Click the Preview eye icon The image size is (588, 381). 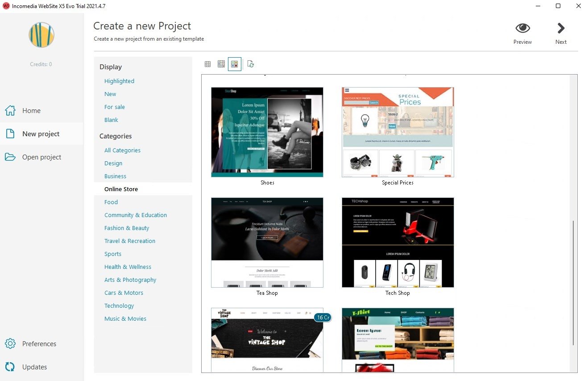pos(522,28)
